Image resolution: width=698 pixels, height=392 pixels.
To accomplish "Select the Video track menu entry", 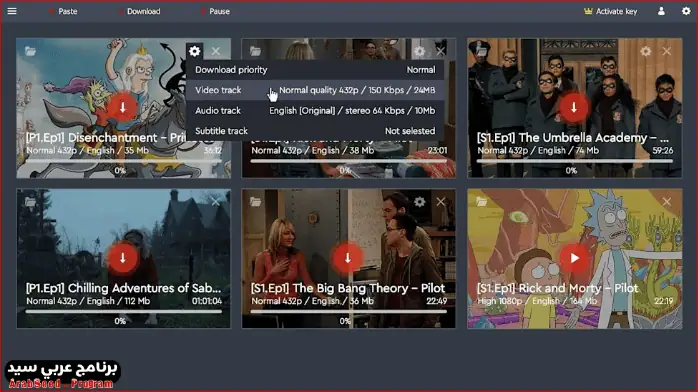I will tap(315, 90).
